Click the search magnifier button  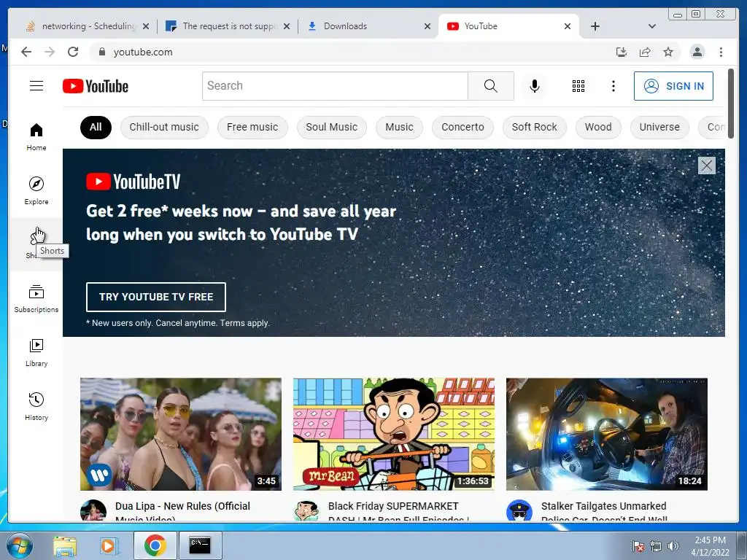pos(491,86)
